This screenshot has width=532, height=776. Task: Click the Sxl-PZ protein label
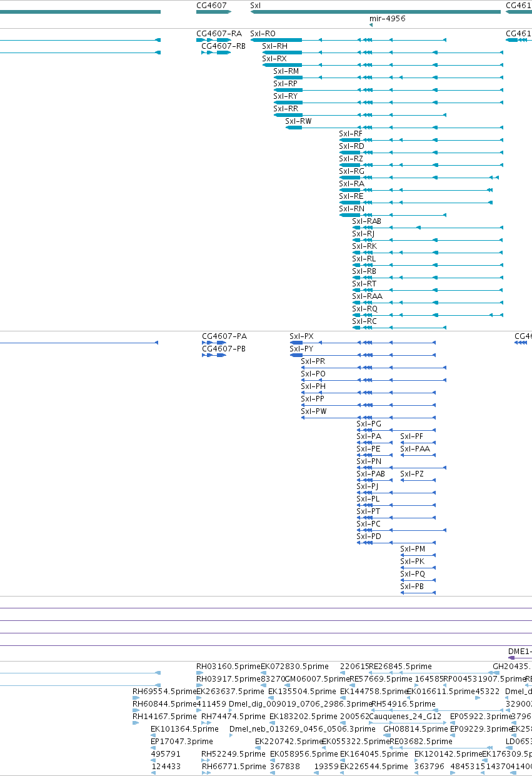click(412, 474)
